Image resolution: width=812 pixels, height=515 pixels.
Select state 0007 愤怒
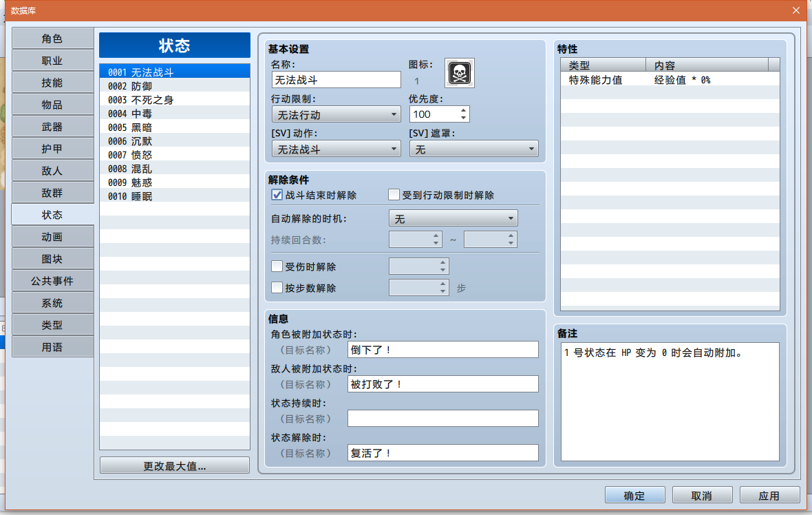tap(175, 155)
